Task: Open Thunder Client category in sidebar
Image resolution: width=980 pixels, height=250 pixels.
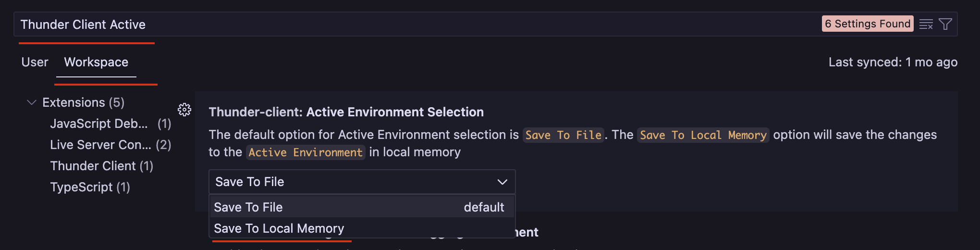Action: coord(93,166)
